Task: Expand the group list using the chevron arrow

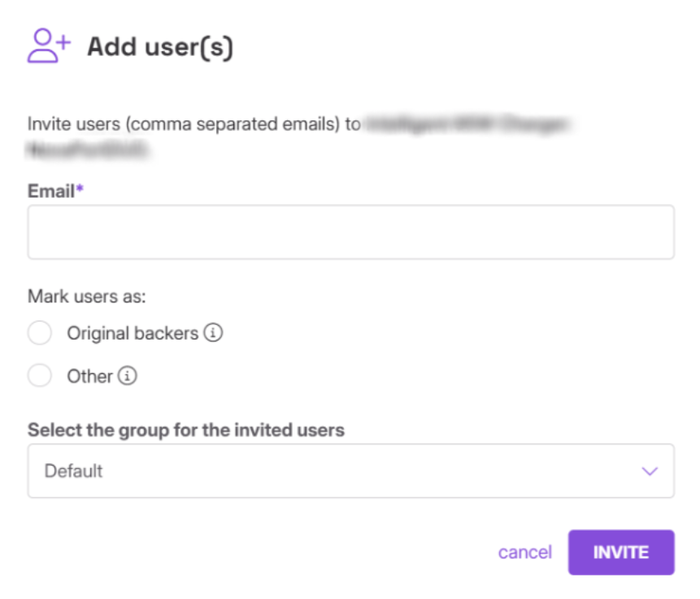Action: [x=649, y=471]
